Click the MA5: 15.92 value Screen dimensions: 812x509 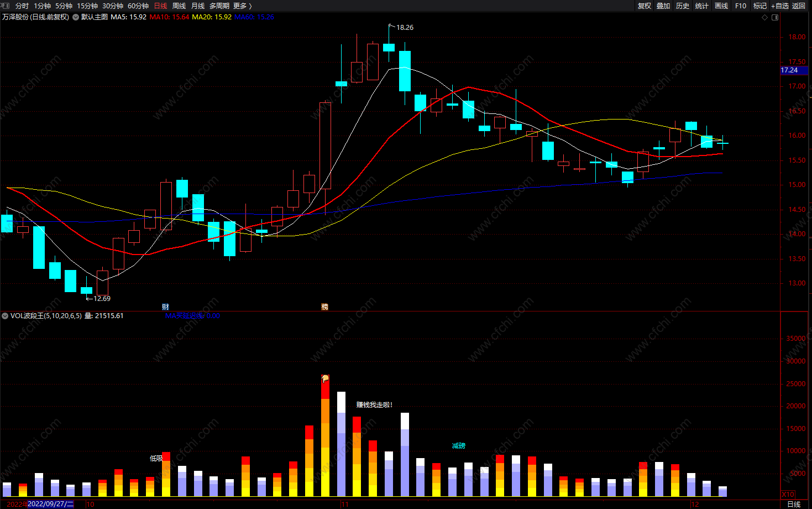point(129,17)
